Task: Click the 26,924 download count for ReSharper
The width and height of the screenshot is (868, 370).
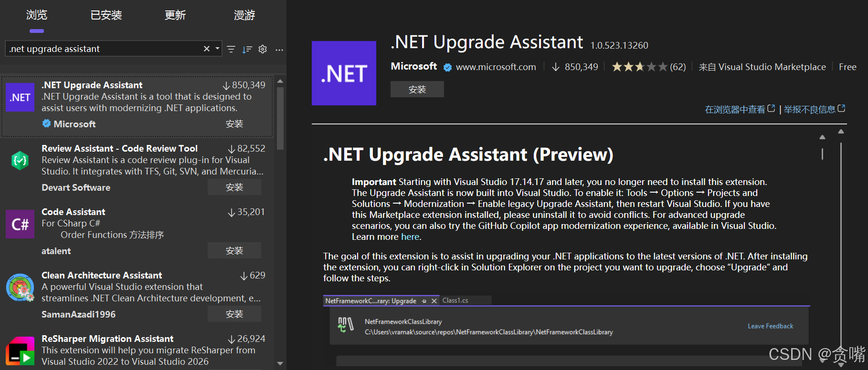Action: 246,339
